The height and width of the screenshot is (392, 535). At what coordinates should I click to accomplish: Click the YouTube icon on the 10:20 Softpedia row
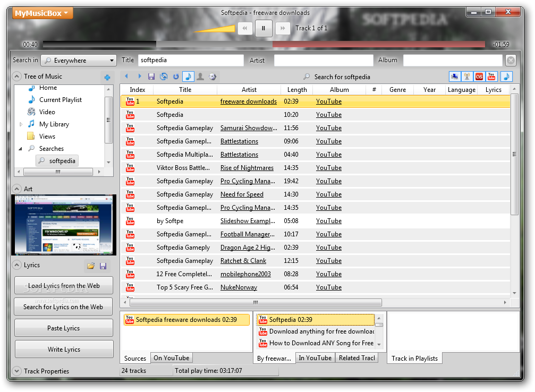(130, 115)
